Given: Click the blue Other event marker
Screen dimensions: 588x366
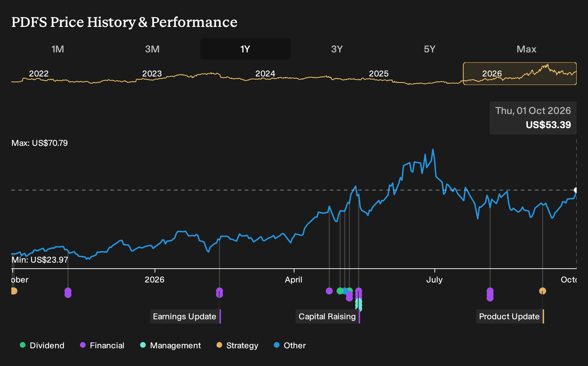Looking at the screenshot, I should coord(345,291).
